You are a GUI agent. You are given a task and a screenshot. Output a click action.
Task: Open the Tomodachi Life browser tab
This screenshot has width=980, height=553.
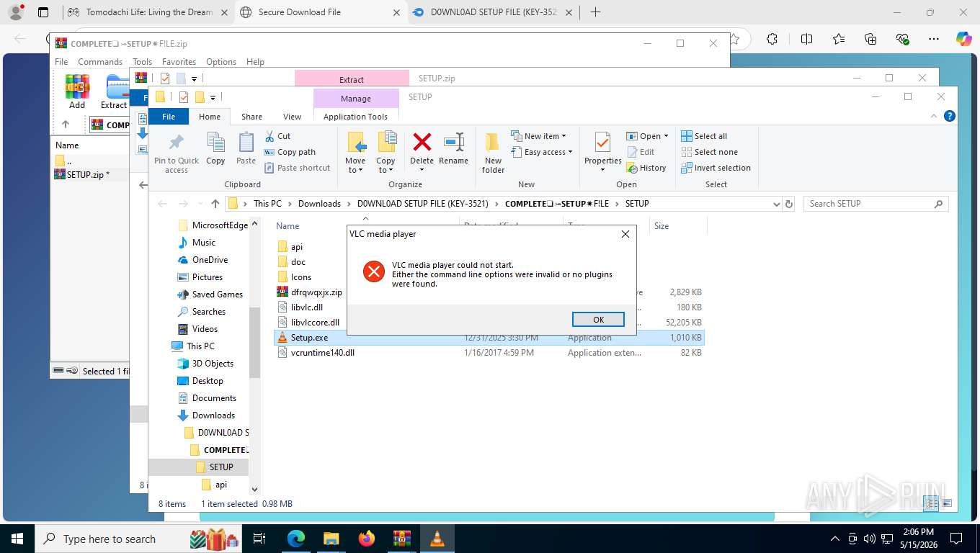click(x=148, y=12)
